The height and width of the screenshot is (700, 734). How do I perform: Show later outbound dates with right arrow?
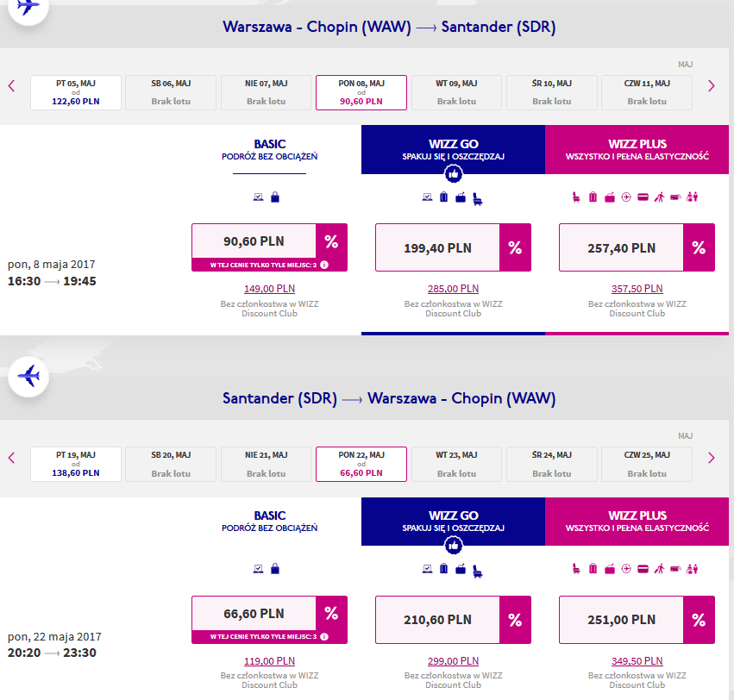(x=711, y=86)
